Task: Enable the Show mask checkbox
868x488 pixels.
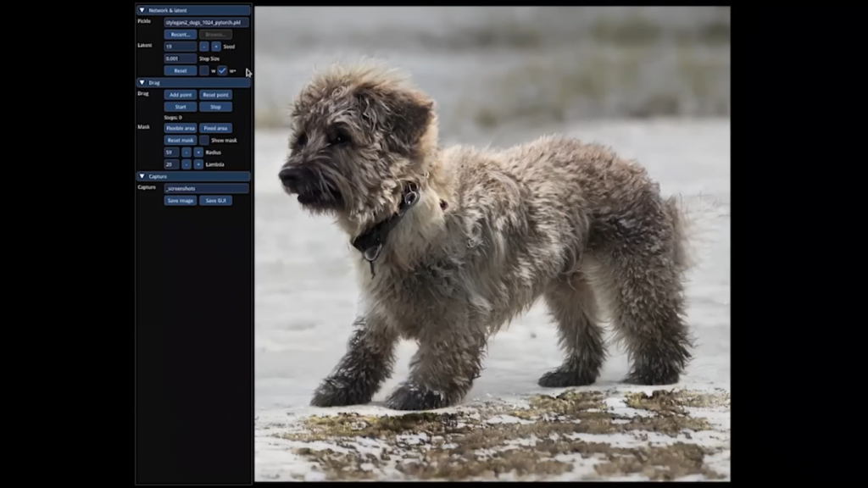Action: [204, 140]
